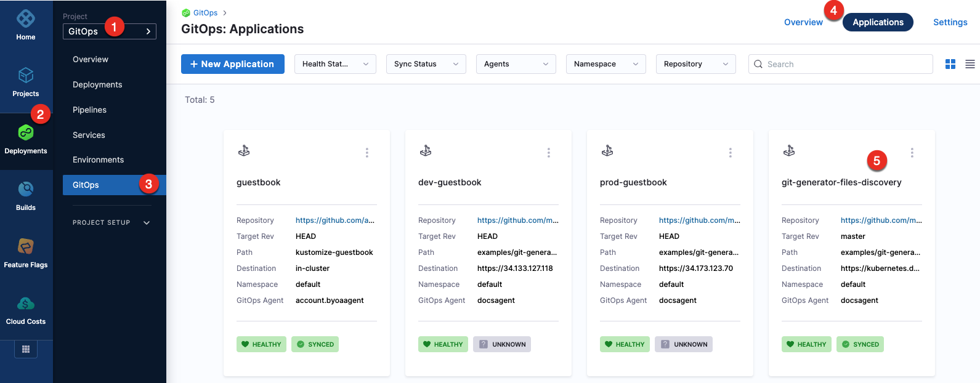980x383 pixels.
Task: Open the Cloud Costs module icon
Action: [26, 303]
